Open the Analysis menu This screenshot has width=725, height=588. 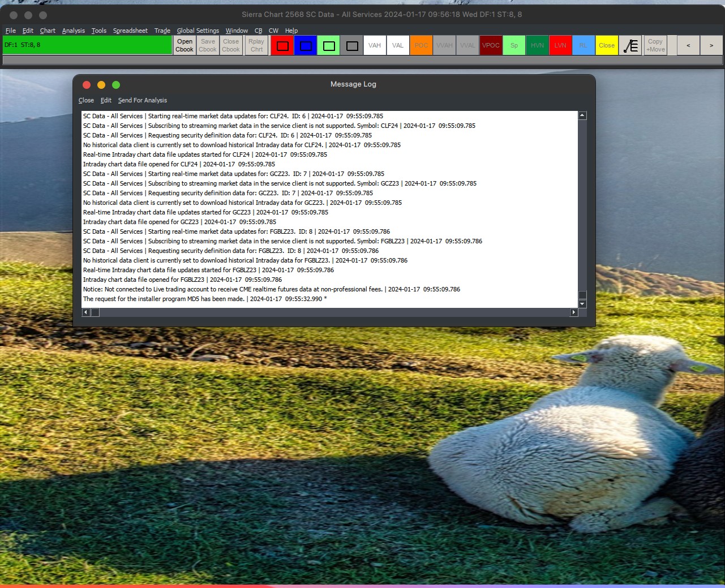click(x=74, y=31)
